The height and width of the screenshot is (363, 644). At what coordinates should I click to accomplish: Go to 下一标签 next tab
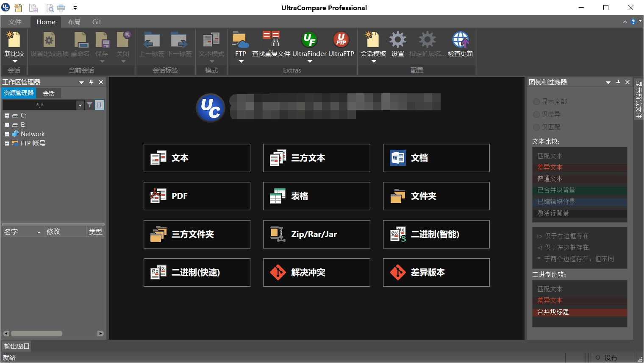click(x=179, y=40)
